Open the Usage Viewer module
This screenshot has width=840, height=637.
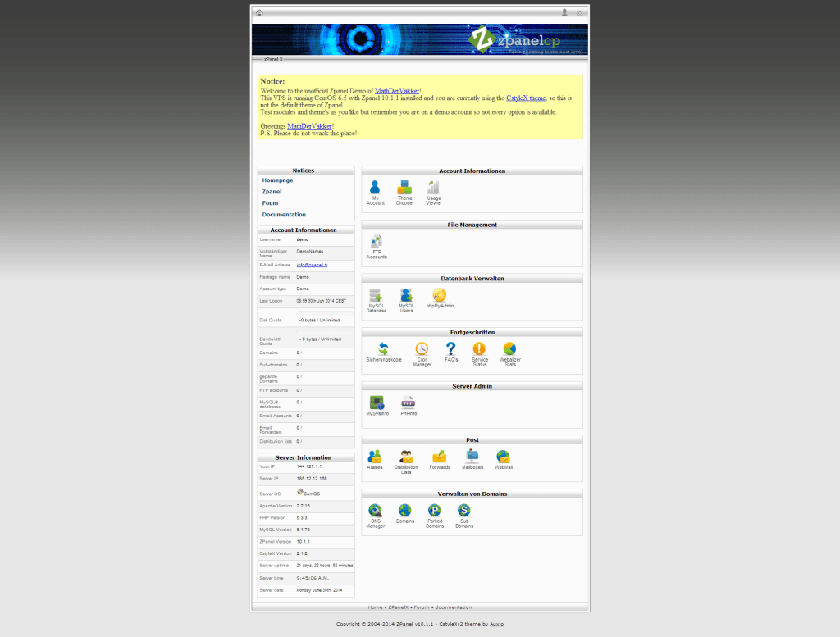click(434, 193)
